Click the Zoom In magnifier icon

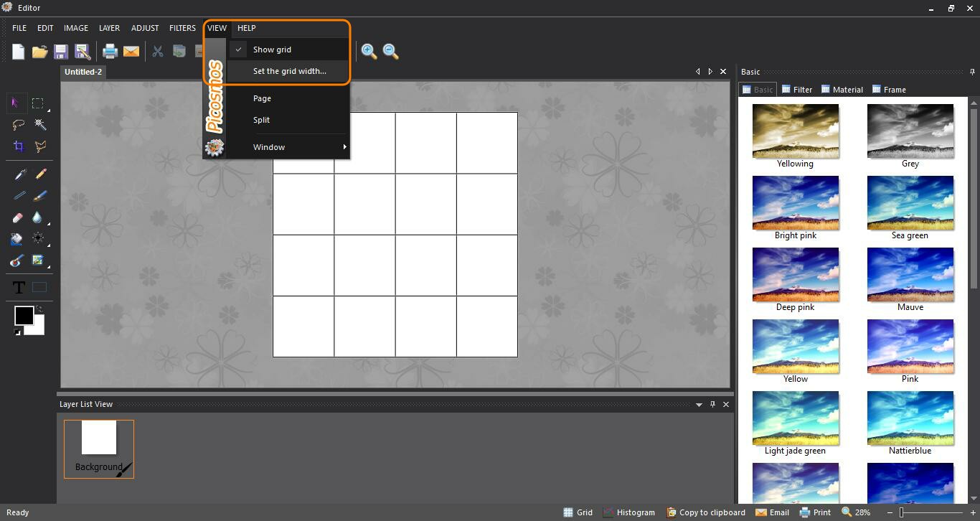point(369,51)
